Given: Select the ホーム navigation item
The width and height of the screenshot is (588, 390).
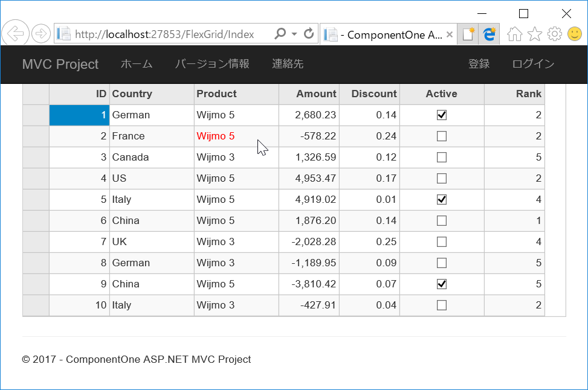Looking at the screenshot, I should tap(137, 63).
